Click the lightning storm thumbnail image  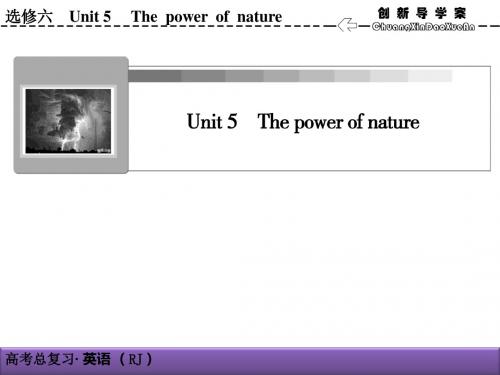tap(68, 121)
